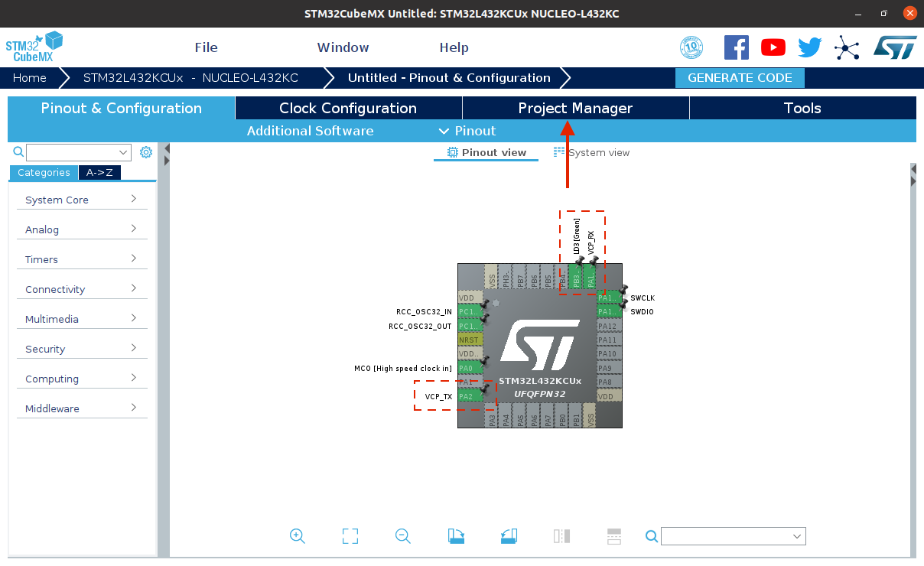Screen dimensions: 924x566
Task: Open the ST community network icon
Action: (x=847, y=47)
